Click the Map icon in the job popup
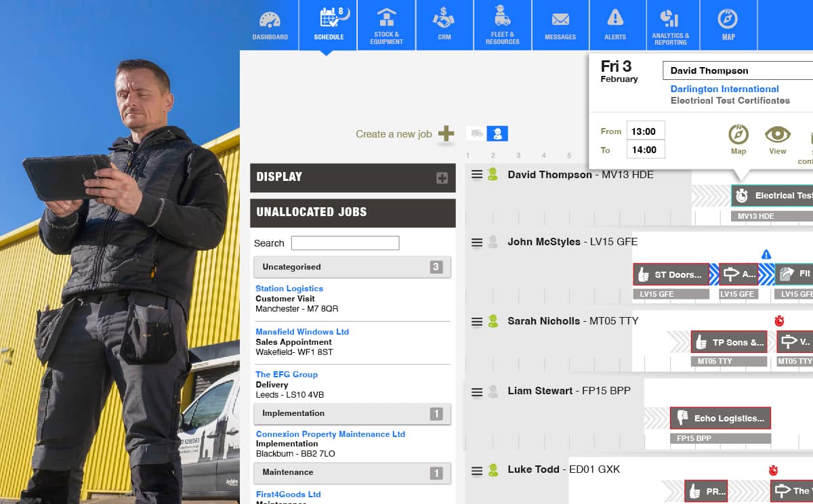813x504 pixels. point(738,139)
